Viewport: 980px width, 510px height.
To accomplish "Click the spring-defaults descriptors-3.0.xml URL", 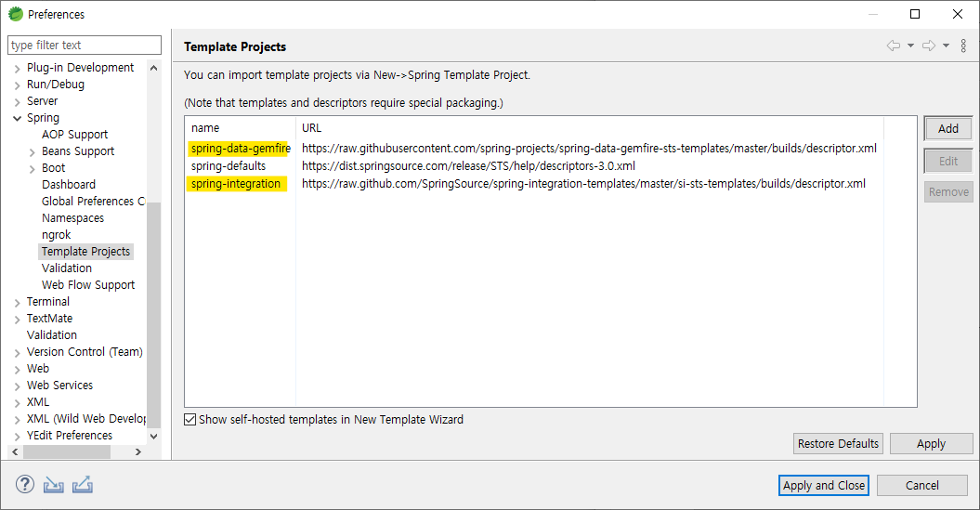I will [x=468, y=166].
